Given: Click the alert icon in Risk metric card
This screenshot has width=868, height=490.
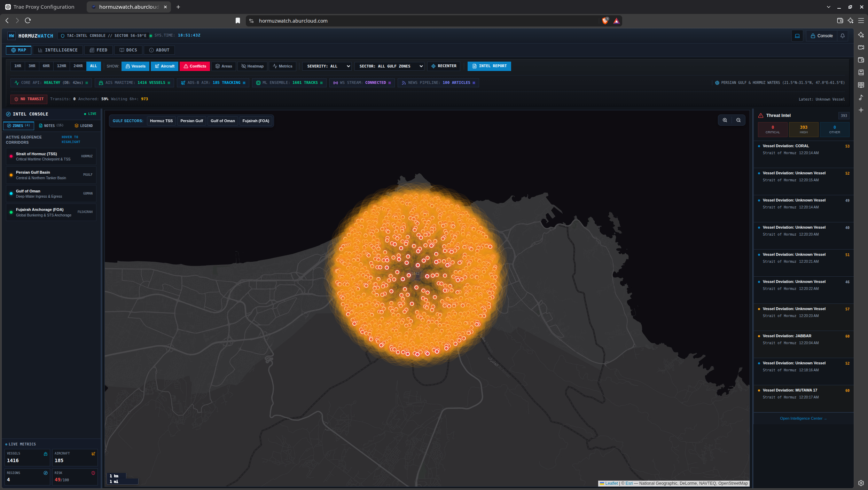Looking at the screenshot, I should point(93,473).
